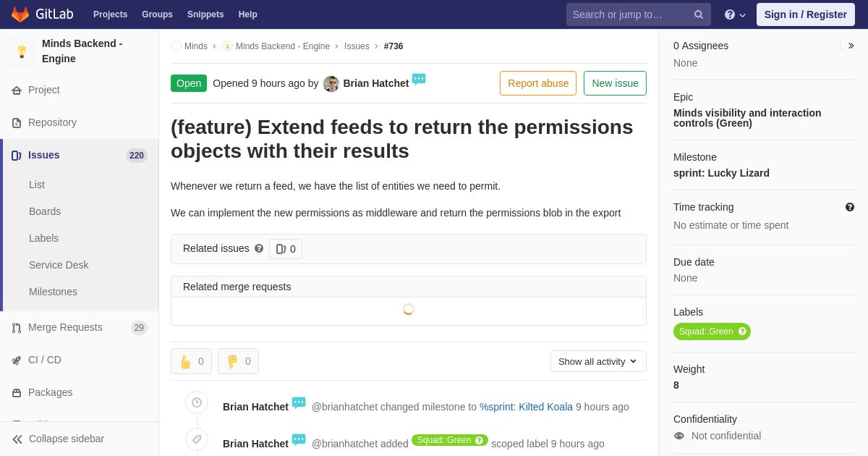868x456 pixels.
Task: Collapse the right sidebar with chevrons icon
Action: coord(851,46)
